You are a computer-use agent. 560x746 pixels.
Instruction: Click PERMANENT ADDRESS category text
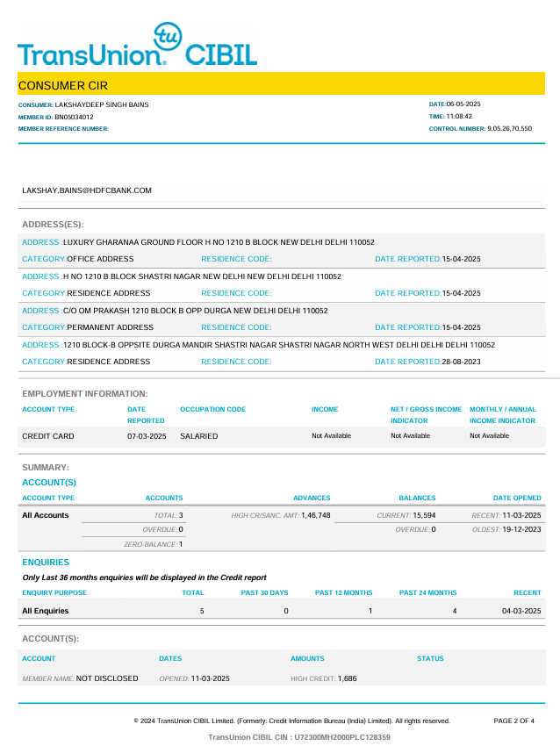click(110, 327)
